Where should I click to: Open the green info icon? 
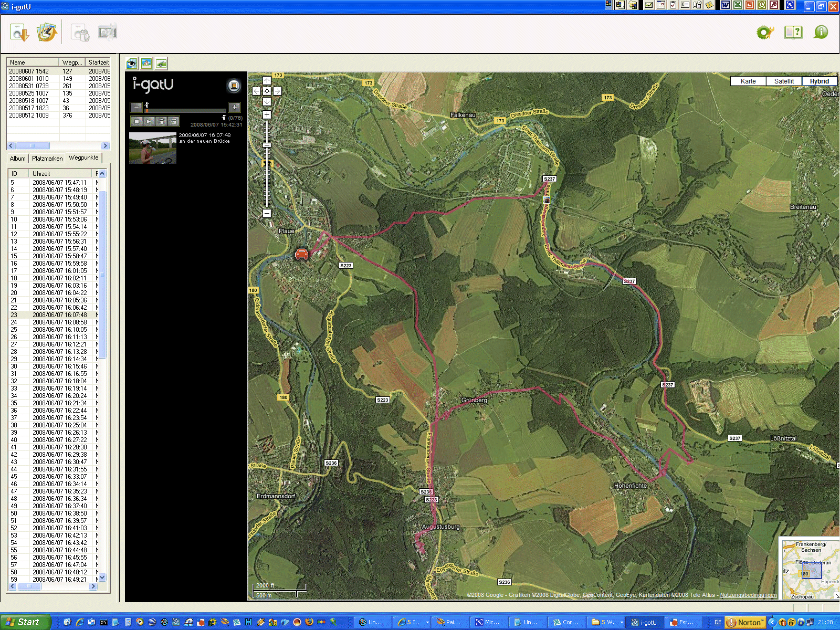click(821, 33)
